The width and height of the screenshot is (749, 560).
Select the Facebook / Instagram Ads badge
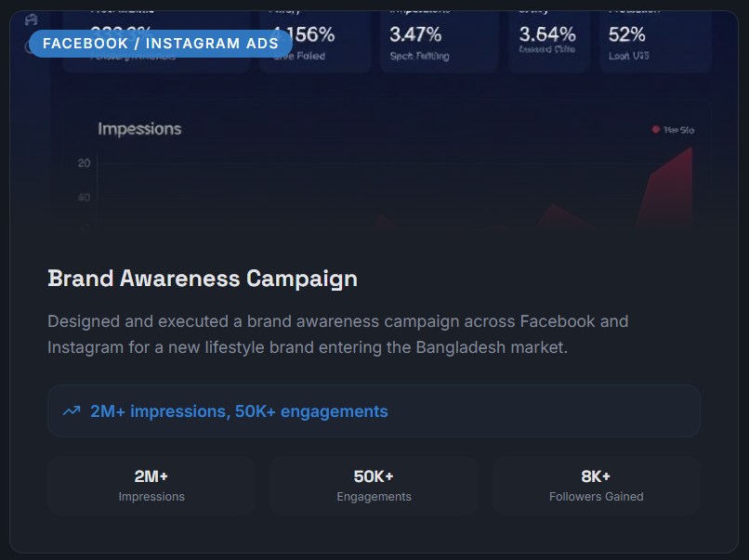click(161, 44)
